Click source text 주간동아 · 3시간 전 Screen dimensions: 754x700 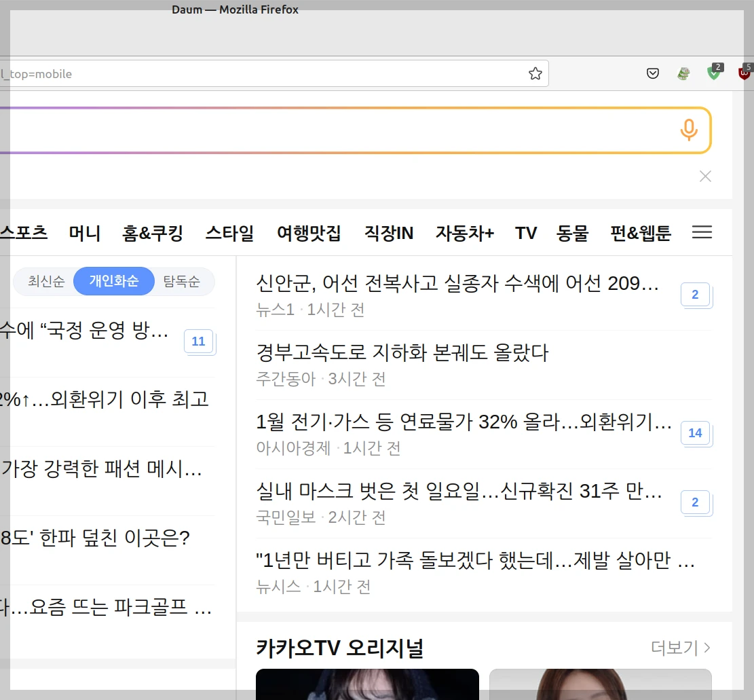321,379
